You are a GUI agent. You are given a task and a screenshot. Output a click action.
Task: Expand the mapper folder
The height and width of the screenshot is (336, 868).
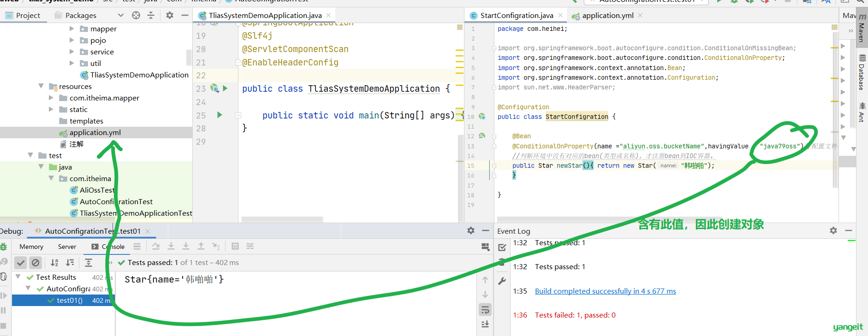coord(71,29)
